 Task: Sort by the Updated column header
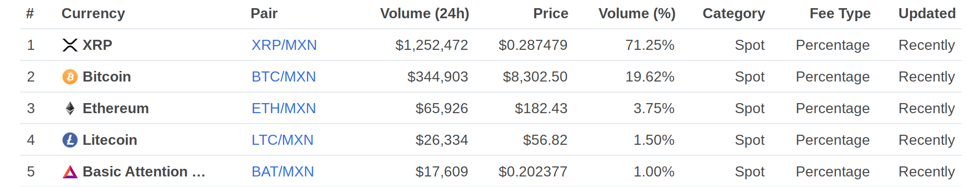pyautogui.click(x=927, y=13)
